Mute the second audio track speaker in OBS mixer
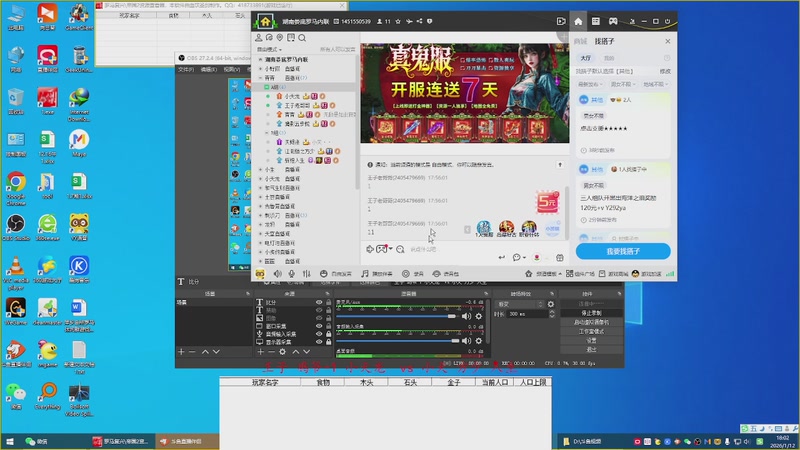Screen dimensions: 800x450 pyautogui.click(x=466, y=341)
